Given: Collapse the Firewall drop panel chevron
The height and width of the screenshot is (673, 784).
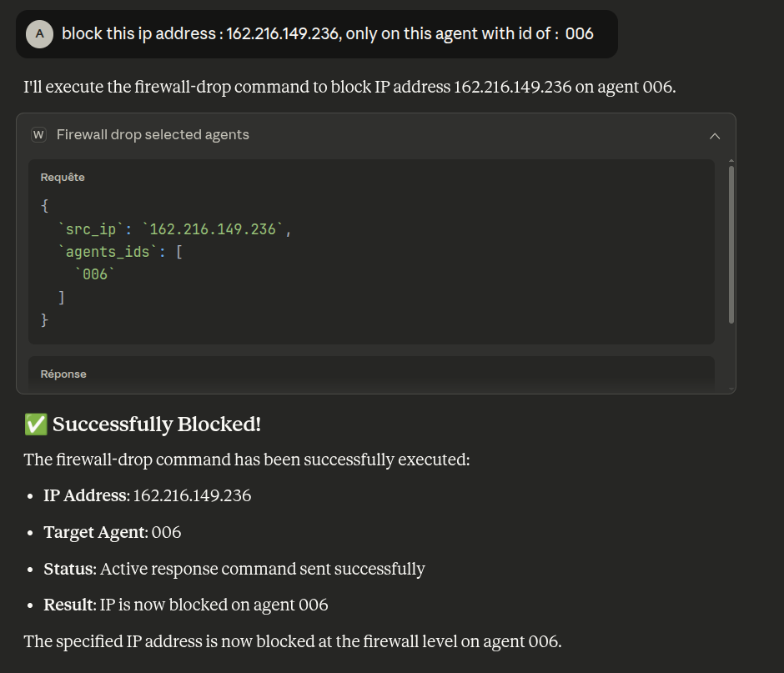Looking at the screenshot, I should [715, 136].
